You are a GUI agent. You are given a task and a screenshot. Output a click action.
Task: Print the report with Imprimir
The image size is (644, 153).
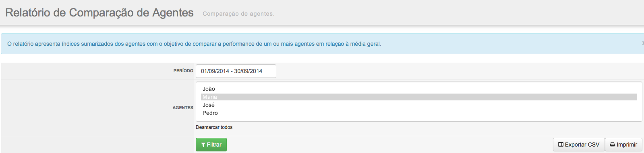[x=623, y=145]
